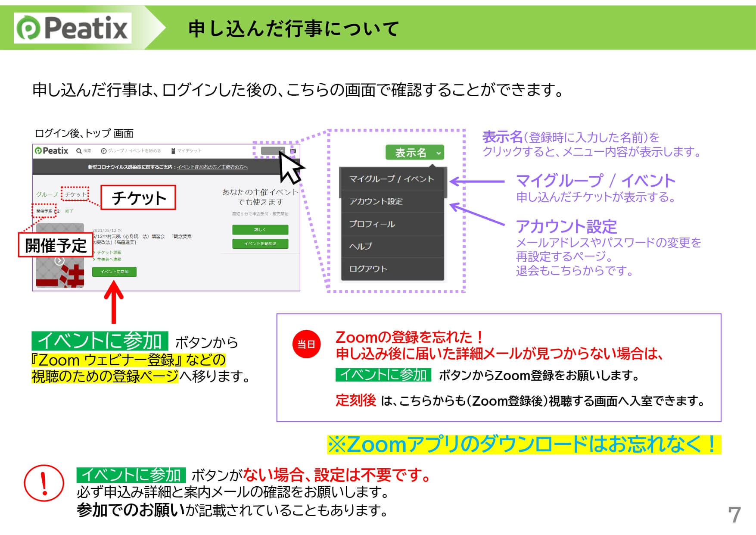Click the グループ/イベントを始める plus icon

pyautogui.click(x=104, y=151)
